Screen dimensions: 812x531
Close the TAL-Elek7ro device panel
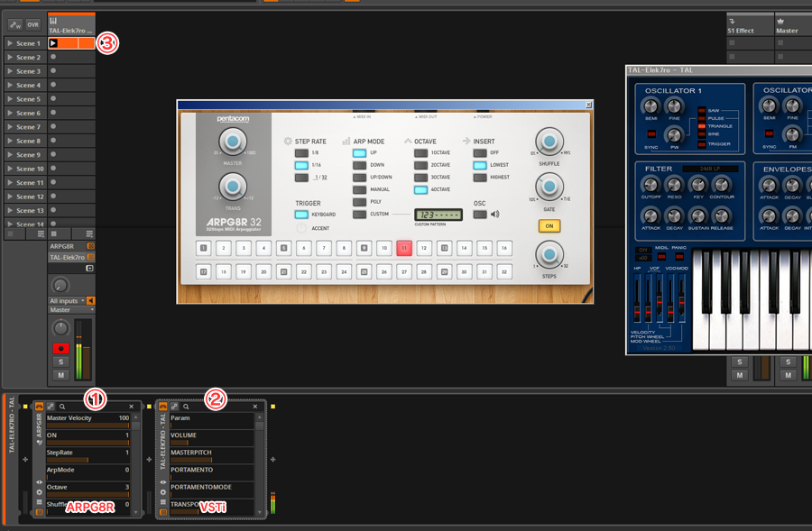point(255,407)
